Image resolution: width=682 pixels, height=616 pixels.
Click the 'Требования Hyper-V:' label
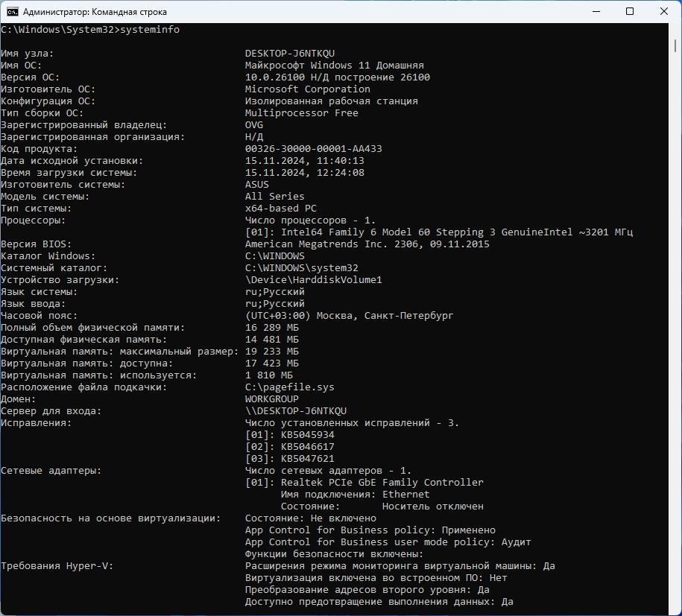[57, 566]
